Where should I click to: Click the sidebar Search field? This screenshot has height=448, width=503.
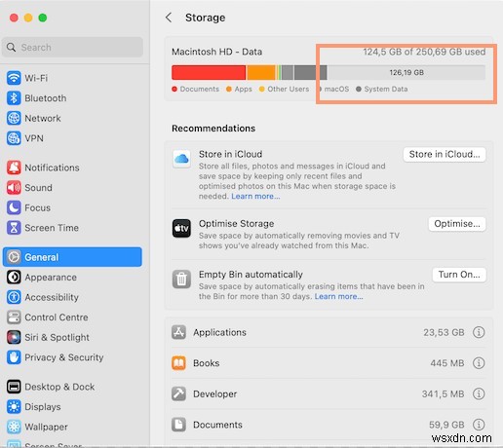pyautogui.click(x=72, y=48)
